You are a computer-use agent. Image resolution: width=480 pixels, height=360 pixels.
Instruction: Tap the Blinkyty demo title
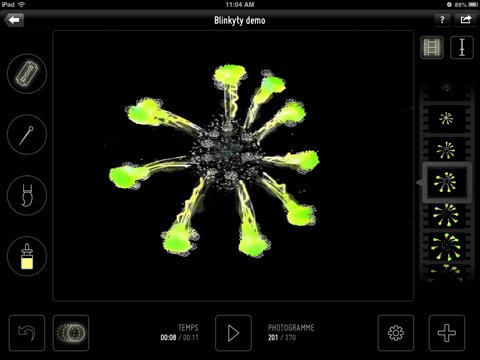click(240, 21)
